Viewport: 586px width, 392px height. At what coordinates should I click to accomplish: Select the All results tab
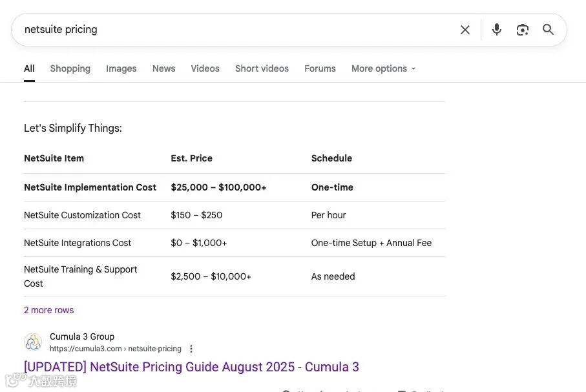click(x=29, y=68)
